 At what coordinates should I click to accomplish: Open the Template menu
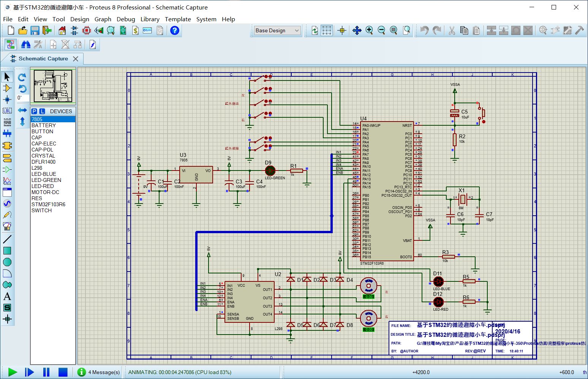178,19
